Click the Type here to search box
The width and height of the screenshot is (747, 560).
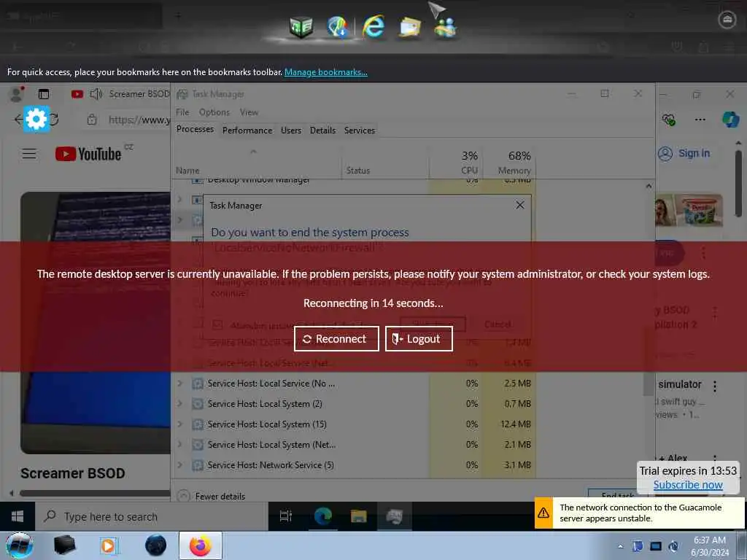coord(152,516)
